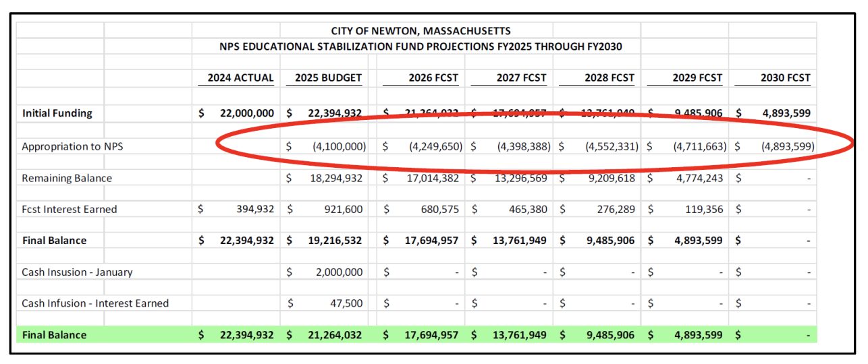The height and width of the screenshot is (364, 868).
Task: Select the 2024 ACTUAL column header
Action: [240, 78]
